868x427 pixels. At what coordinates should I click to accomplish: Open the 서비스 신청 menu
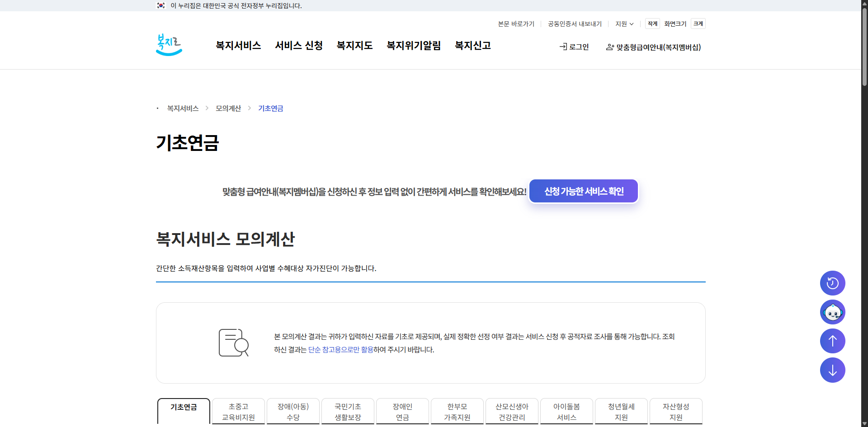tap(298, 46)
